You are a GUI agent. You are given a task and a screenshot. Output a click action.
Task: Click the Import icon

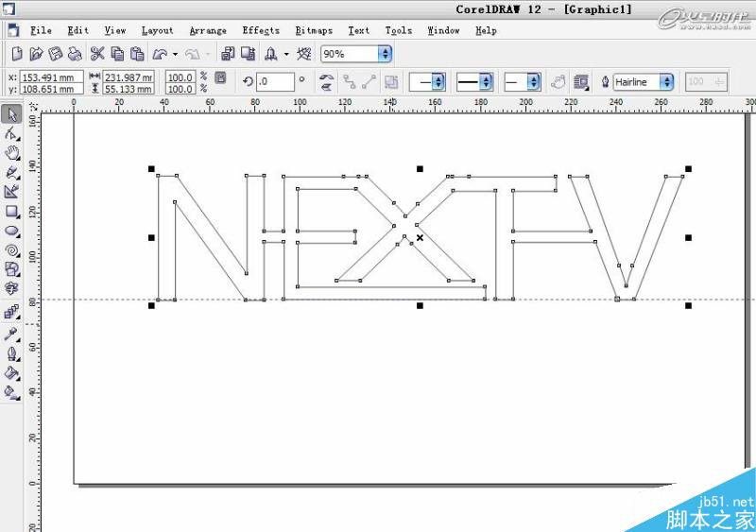pyautogui.click(x=228, y=54)
